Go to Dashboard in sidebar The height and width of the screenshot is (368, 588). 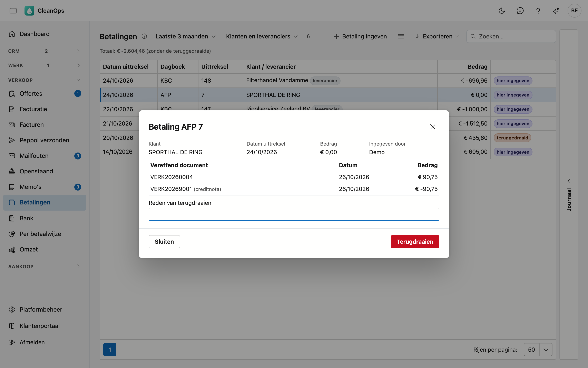coord(45,34)
